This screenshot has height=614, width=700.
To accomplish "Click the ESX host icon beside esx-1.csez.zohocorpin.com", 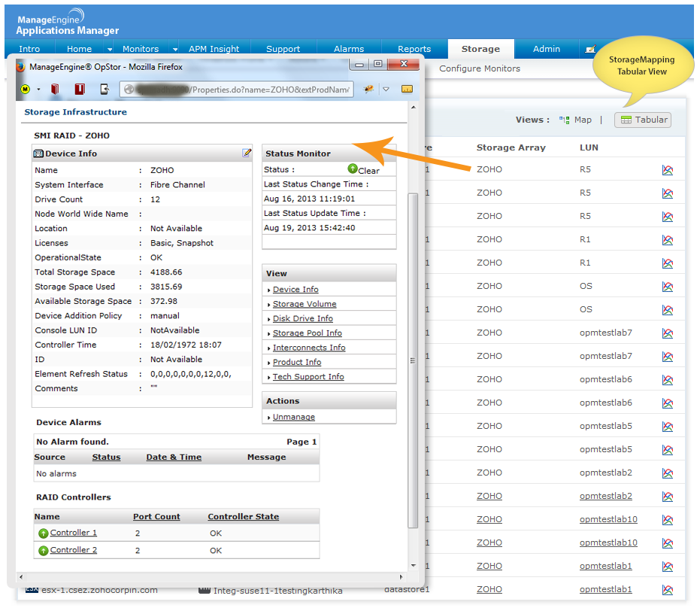I will pos(32,590).
